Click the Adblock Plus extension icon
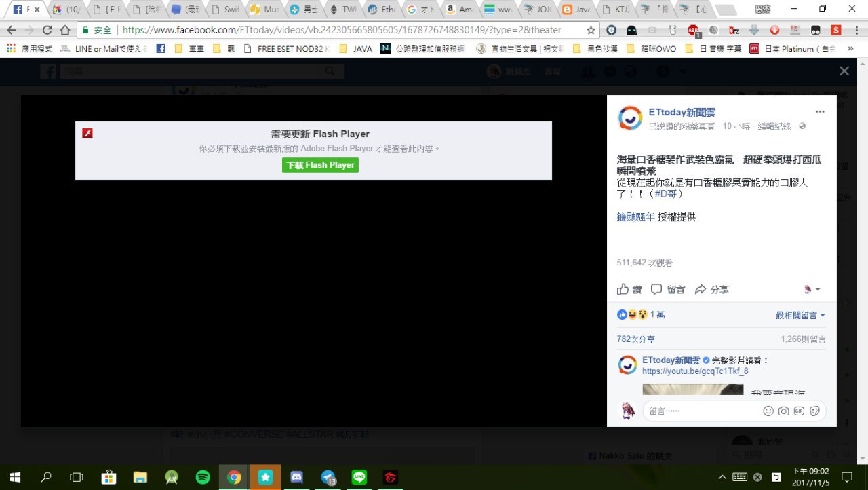Image resolution: width=868 pixels, height=490 pixels. [693, 31]
